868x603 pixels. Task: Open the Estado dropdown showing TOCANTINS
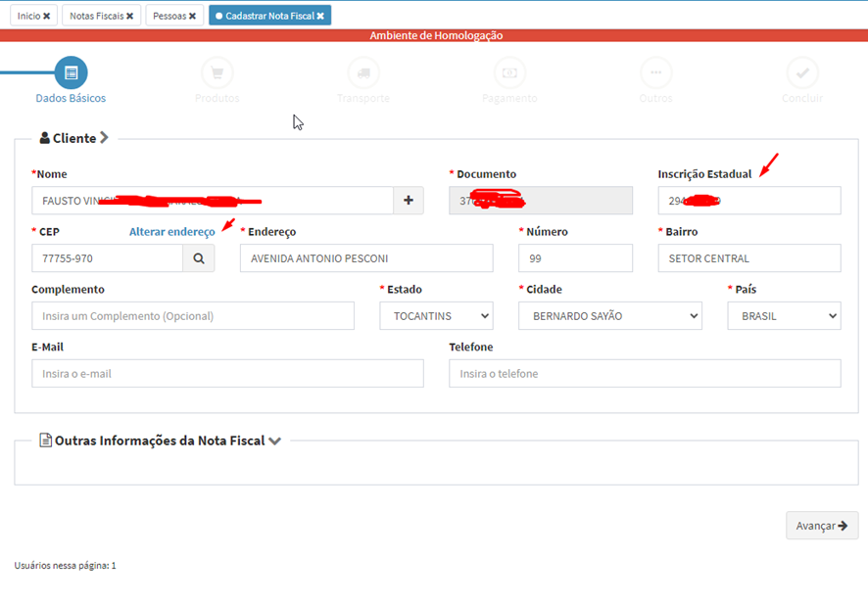(x=436, y=316)
